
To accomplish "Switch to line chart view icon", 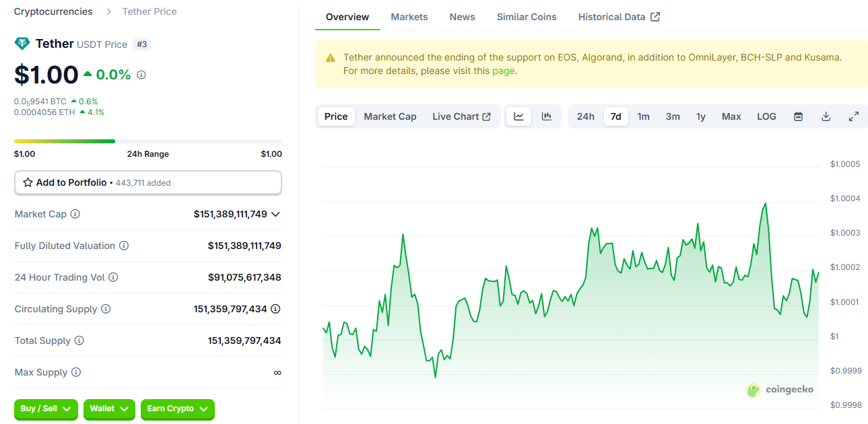I will 519,116.
